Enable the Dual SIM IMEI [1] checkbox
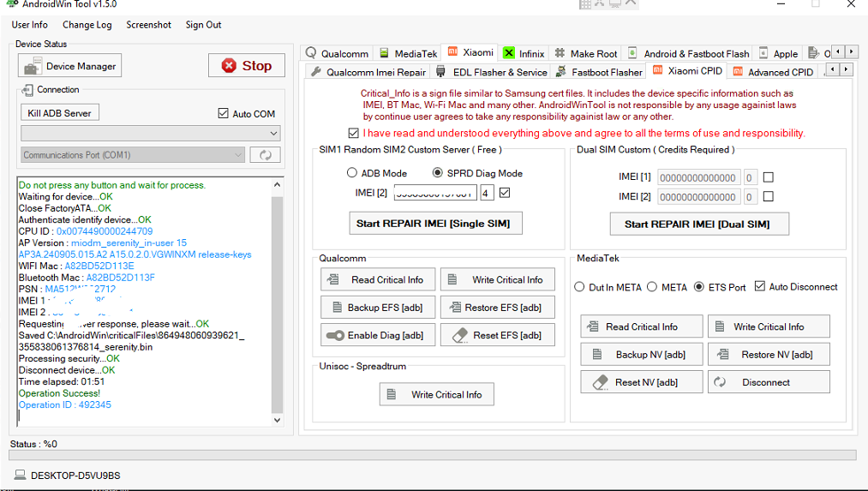This screenshot has height=491, width=868. coord(769,177)
